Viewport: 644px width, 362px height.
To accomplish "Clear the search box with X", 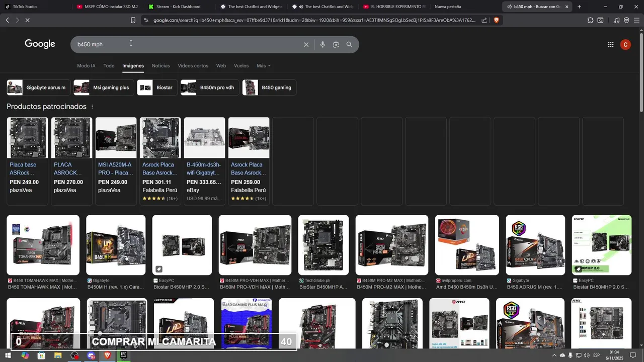I will click(306, 44).
